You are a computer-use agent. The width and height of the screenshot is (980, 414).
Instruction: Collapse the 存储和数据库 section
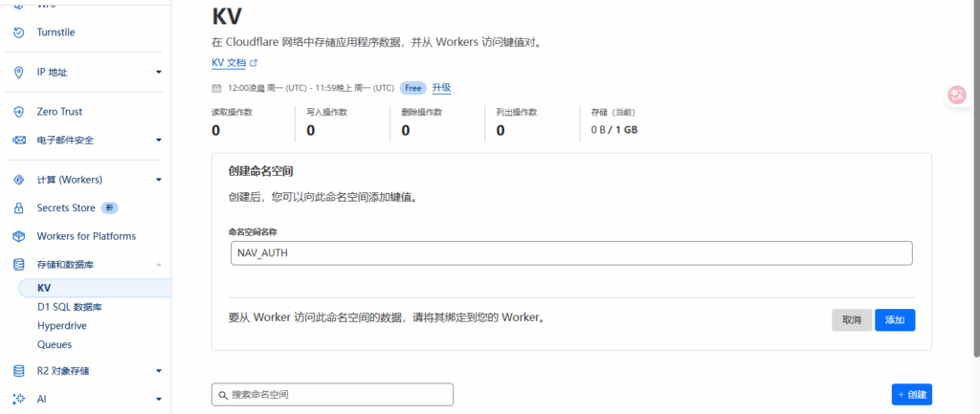click(159, 265)
